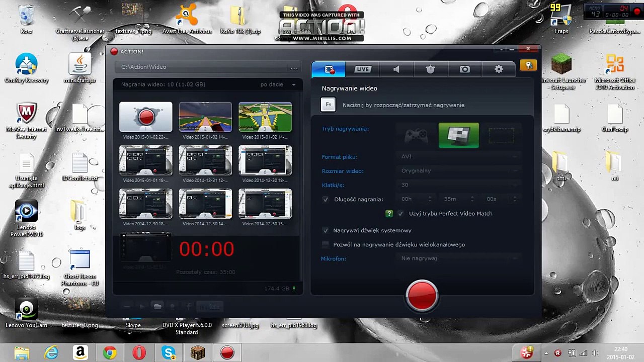Open Opera browser from the taskbar
This screenshot has height=362, width=644.
click(x=139, y=353)
